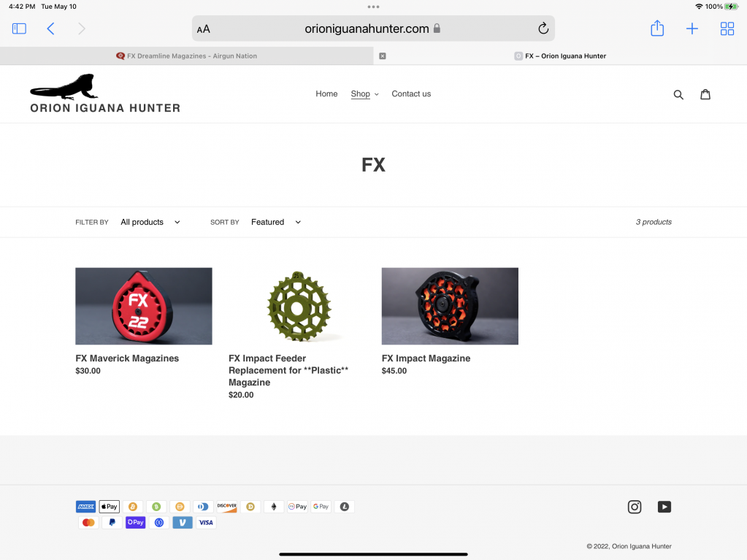Tap the battery indicator in status bar
The image size is (747, 560).
[x=731, y=7]
